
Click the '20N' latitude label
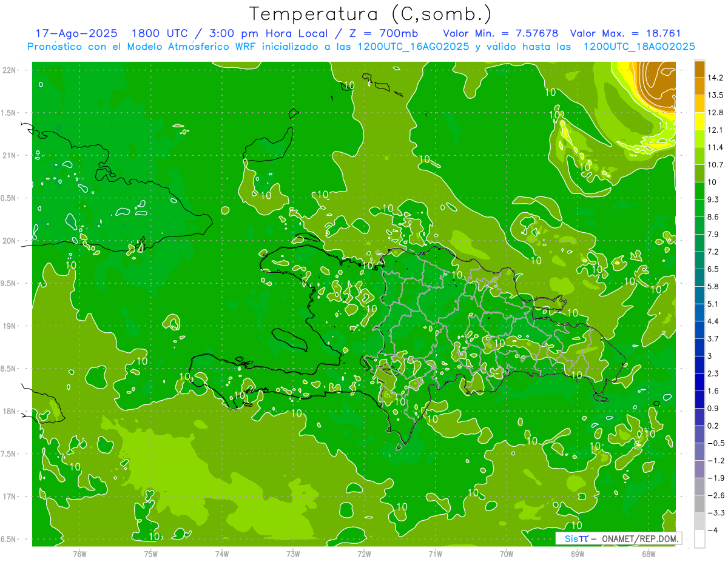click(x=10, y=241)
